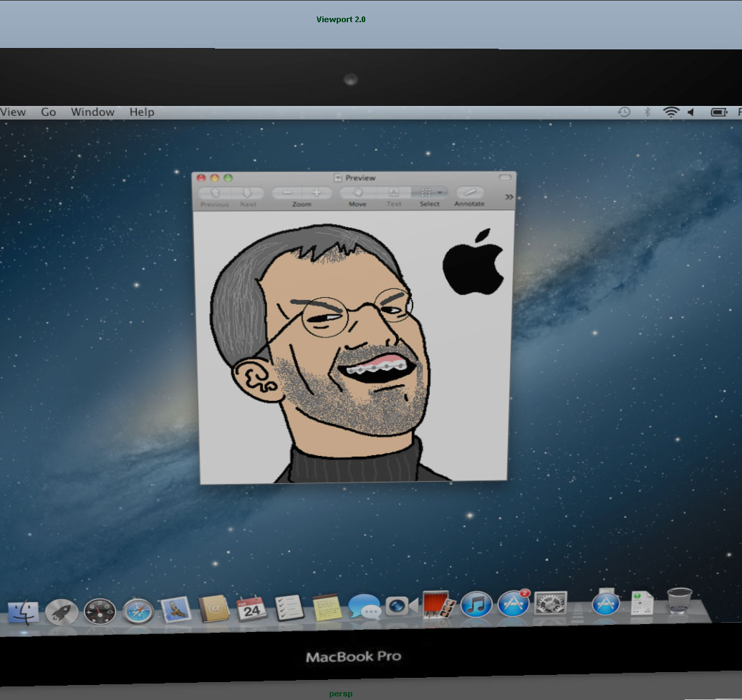The image size is (742, 700).
Task: Open Messages from the dock
Action: 364,607
